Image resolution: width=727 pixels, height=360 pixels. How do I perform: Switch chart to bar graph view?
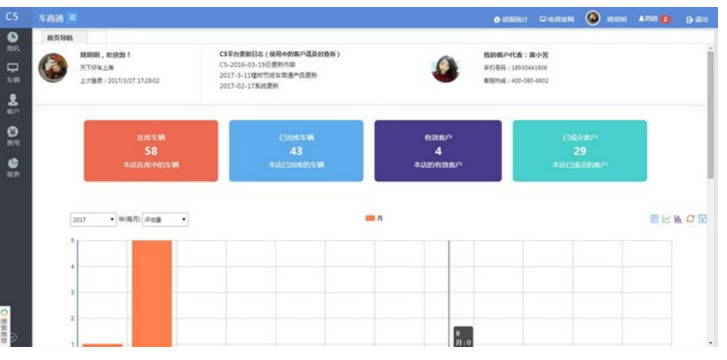(678, 219)
